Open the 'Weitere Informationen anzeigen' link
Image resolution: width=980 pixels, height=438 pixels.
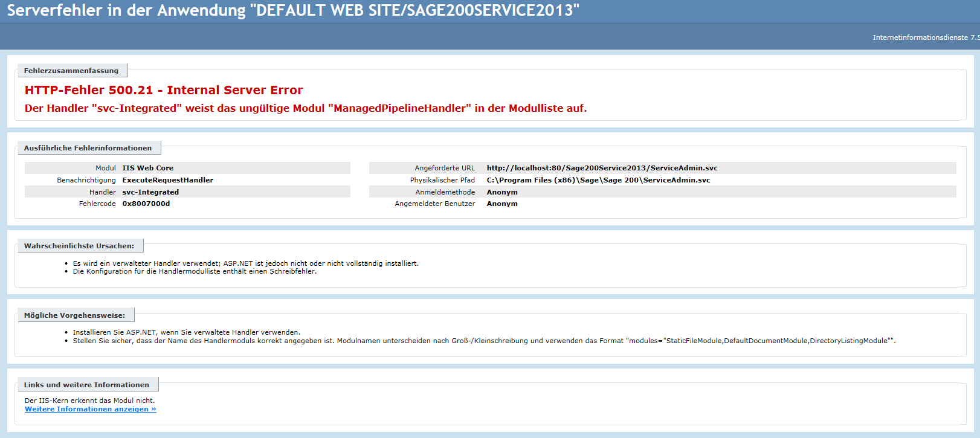tap(90, 409)
